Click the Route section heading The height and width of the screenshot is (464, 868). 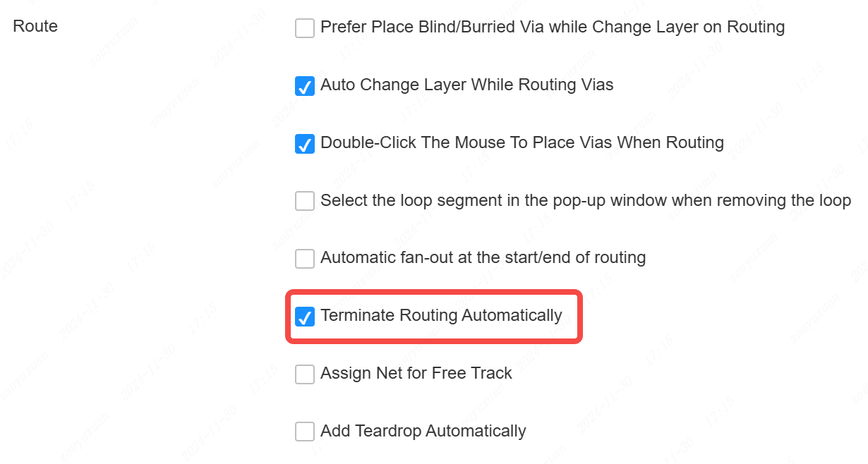pyautogui.click(x=35, y=26)
